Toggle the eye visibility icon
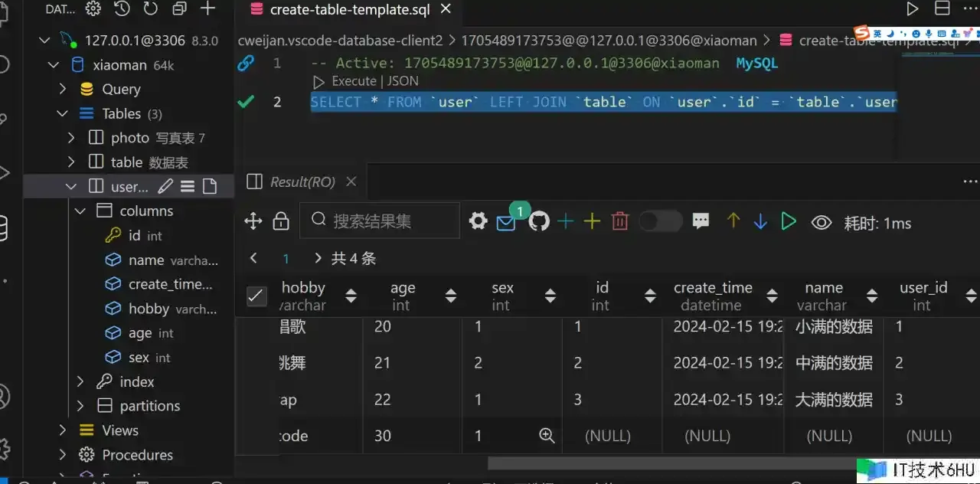Screen dimensions: 980x484 click(822, 223)
